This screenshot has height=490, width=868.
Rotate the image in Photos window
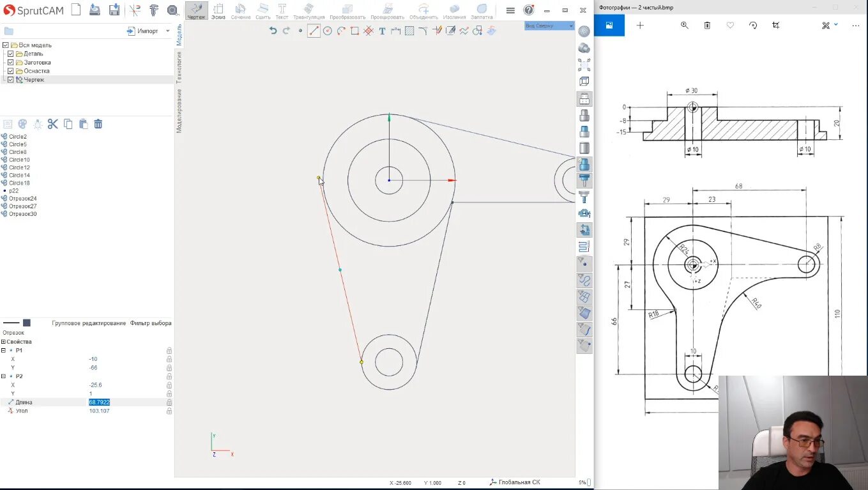pyautogui.click(x=753, y=26)
